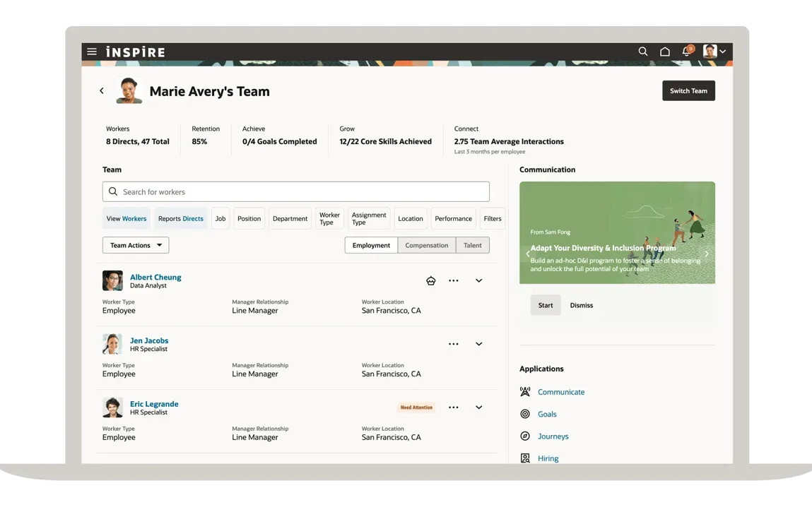Screen dimensions: 812x512
Task: Click Eric Legrande's photo thumbnail
Action: point(112,407)
